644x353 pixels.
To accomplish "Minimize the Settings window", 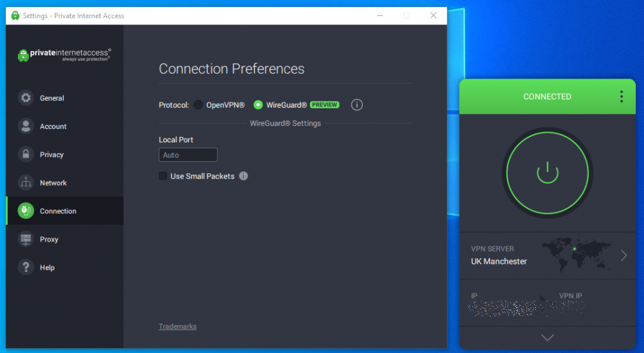I will (380, 16).
